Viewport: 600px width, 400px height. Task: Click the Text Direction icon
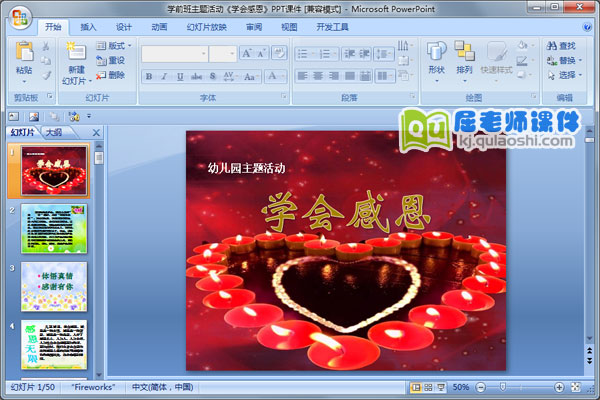[x=403, y=46]
